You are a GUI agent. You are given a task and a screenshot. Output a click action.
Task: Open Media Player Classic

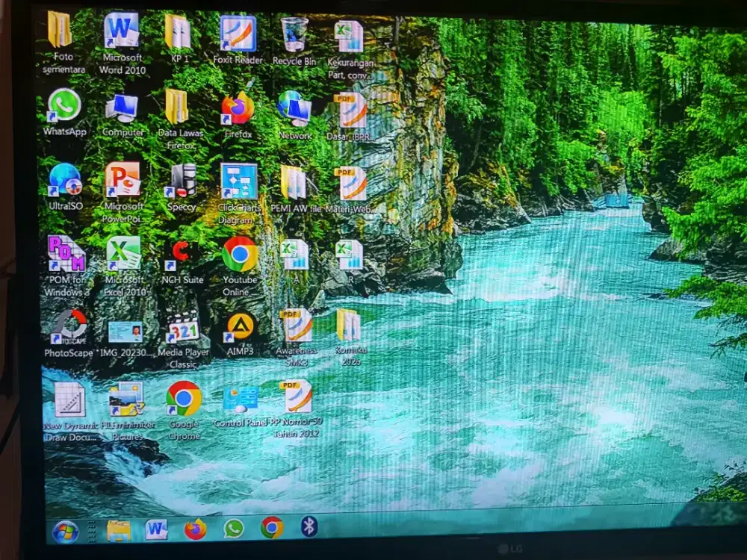point(182,329)
